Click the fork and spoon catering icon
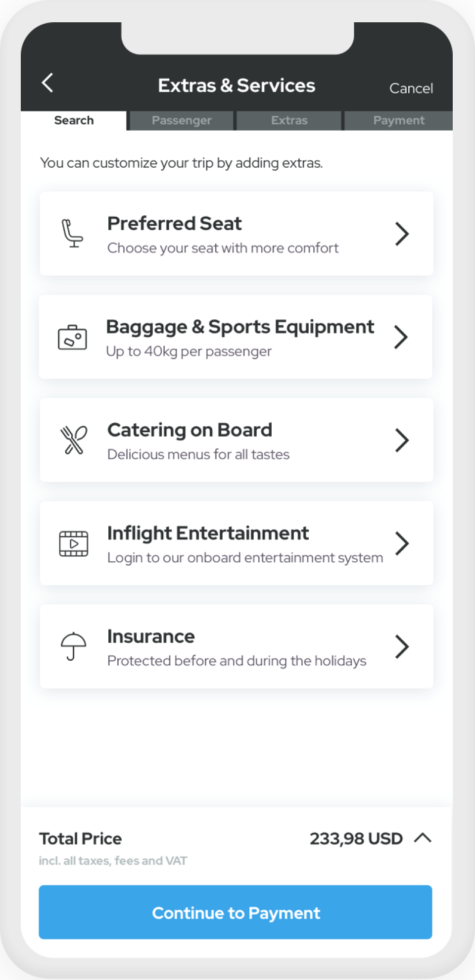The image size is (475, 980). (x=73, y=440)
